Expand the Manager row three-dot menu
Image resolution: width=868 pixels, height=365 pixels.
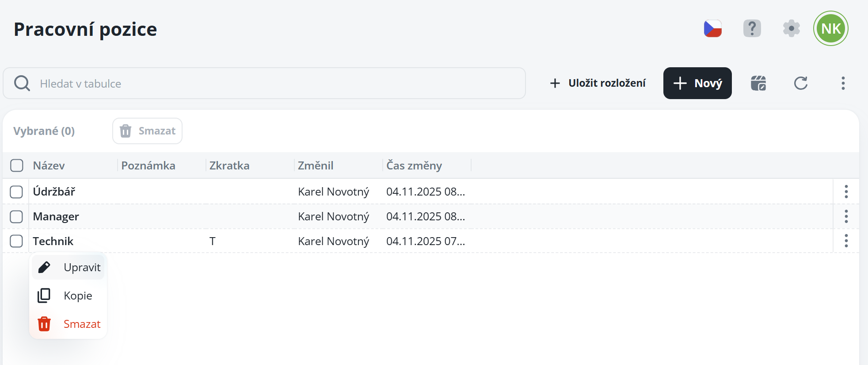click(846, 216)
